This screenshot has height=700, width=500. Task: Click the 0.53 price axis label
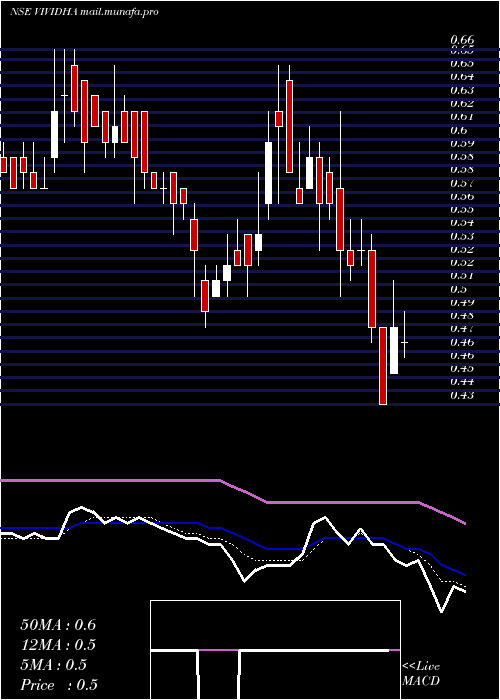[462, 236]
